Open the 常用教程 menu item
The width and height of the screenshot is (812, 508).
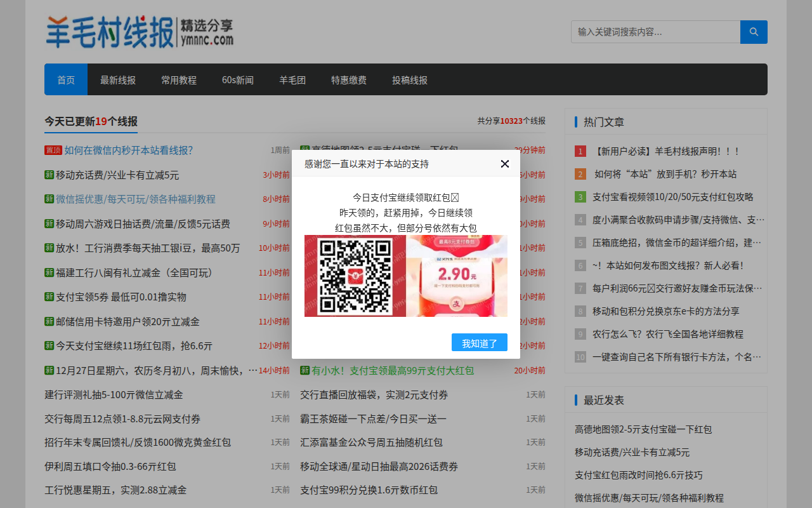pyautogui.click(x=179, y=79)
